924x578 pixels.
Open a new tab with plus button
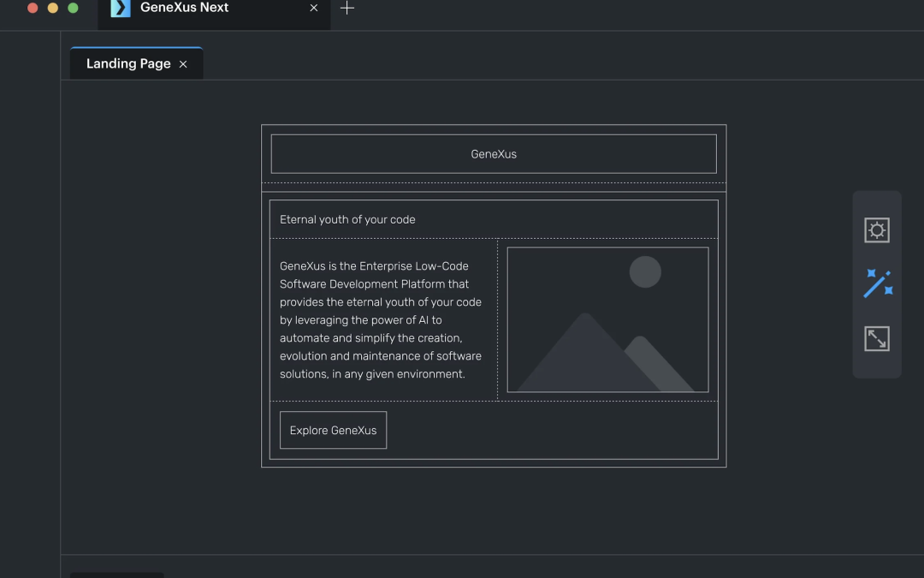pos(347,9)
